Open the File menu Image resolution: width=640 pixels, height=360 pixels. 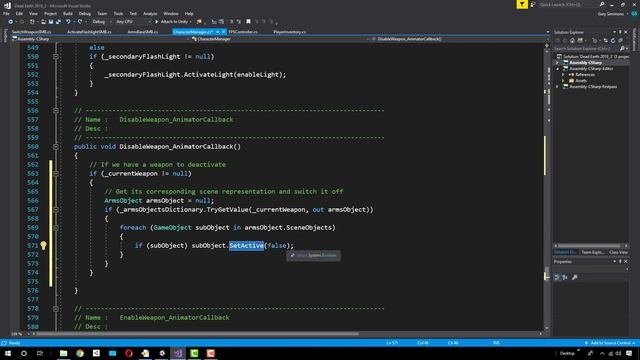(7, 13)
